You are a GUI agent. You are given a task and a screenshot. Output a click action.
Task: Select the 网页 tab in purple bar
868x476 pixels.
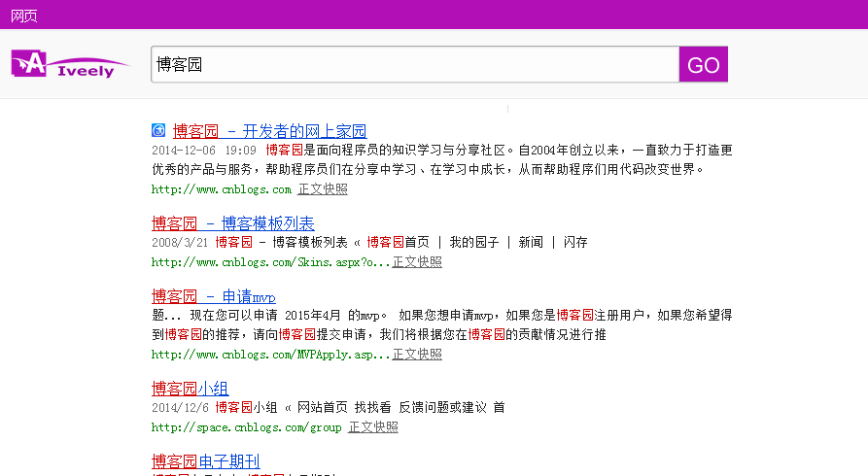tap(23, 16)
